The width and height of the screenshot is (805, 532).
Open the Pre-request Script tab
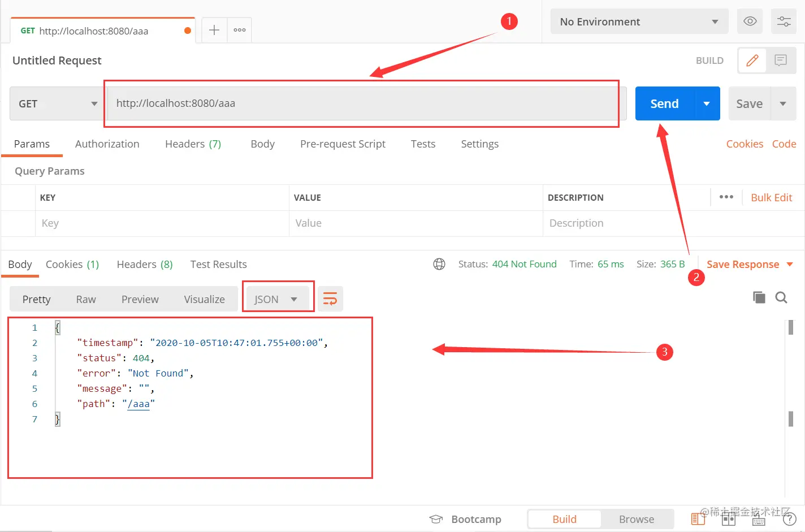343,144
